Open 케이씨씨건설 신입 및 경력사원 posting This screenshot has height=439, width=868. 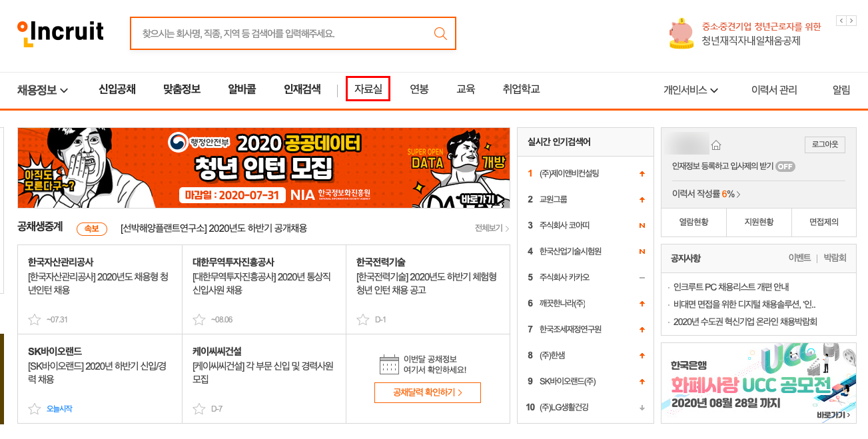tap(262, 372)
